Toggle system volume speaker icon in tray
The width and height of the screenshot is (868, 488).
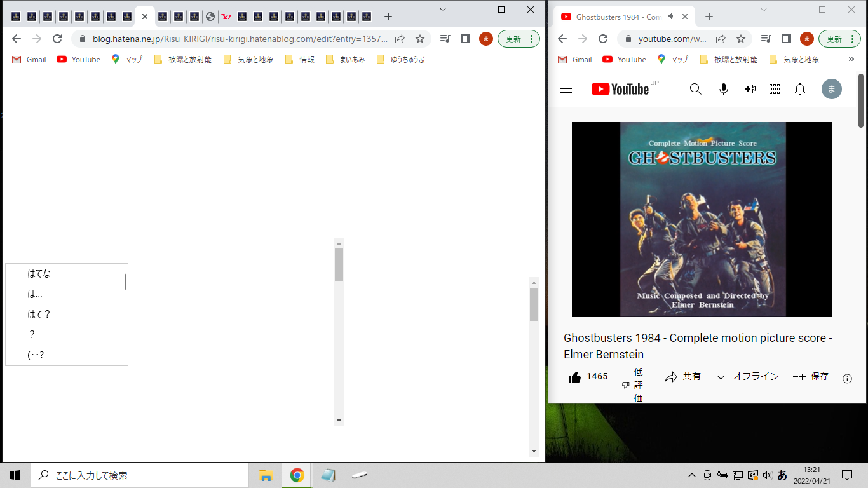(767, 475)
